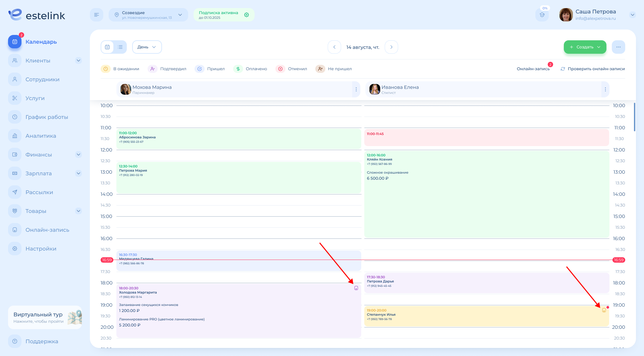Open the three-dots more options button
Screen dimensions: 644x356
point(618,47)
